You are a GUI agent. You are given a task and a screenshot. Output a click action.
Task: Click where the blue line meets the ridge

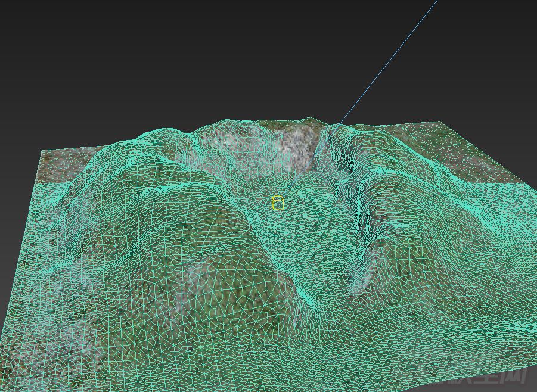(340, 124)
